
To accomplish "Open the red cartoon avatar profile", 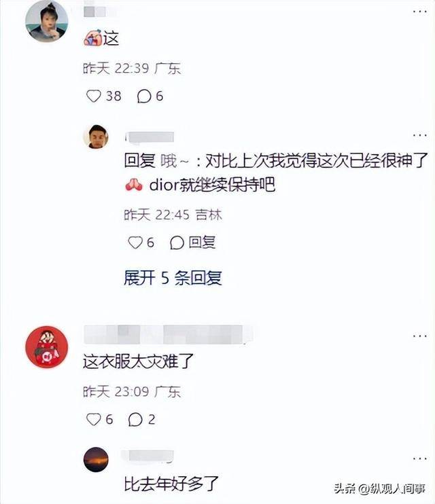I will click(47, 347).
